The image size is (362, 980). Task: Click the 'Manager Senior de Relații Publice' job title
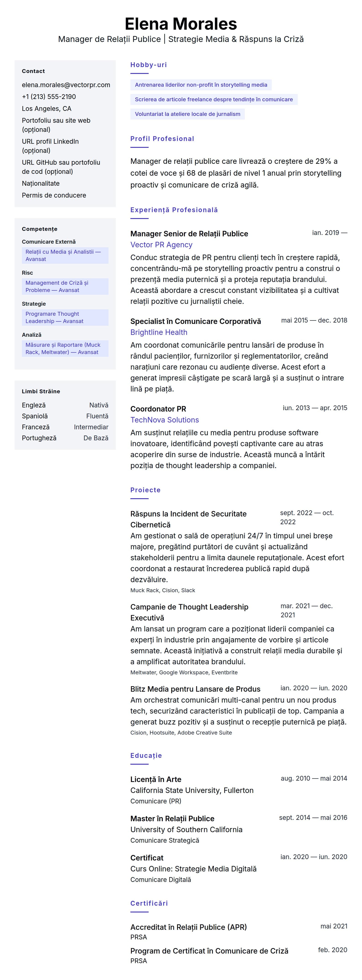(189, 234)
